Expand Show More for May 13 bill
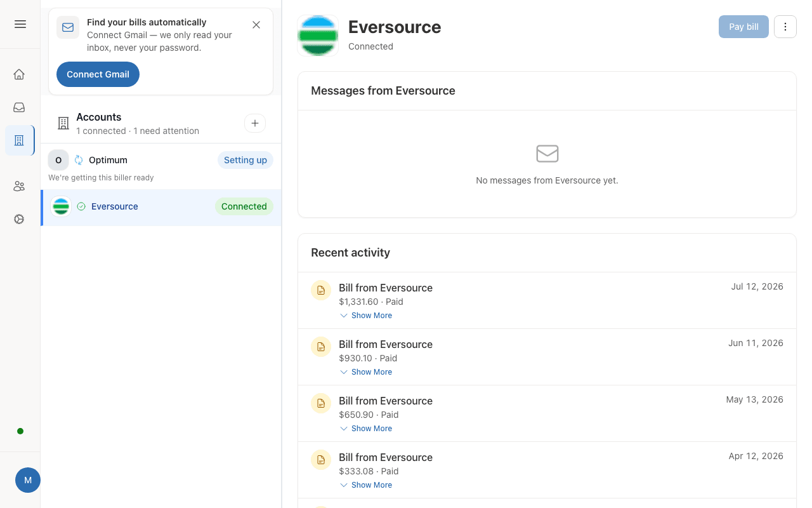 [x=366, y=429]
